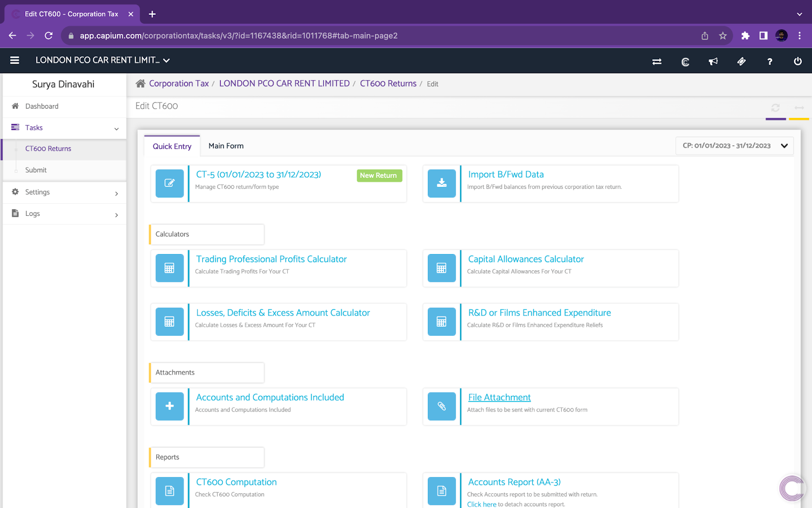Viewport: 812px width, 508px height.
Task: Open company switcher LONDON PCO CAR RENT dropdown
Action: [102, 60]
